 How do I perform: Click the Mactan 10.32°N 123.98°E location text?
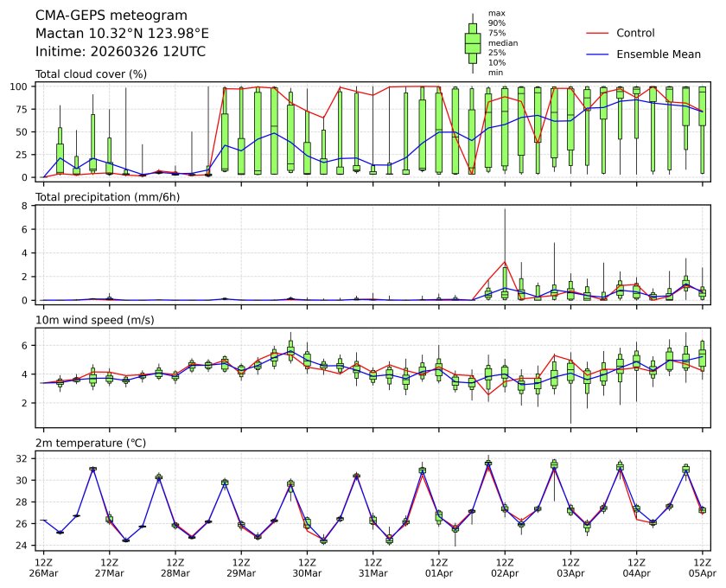[122, 33]
